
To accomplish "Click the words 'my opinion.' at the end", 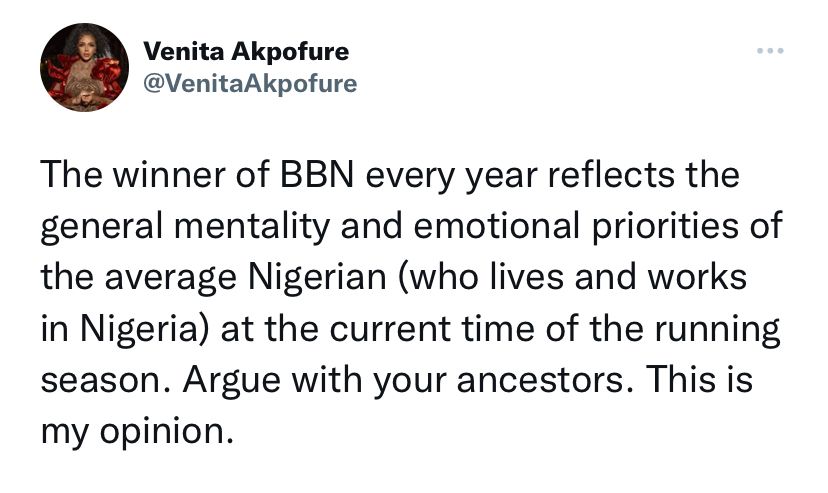I will (137, 431).
